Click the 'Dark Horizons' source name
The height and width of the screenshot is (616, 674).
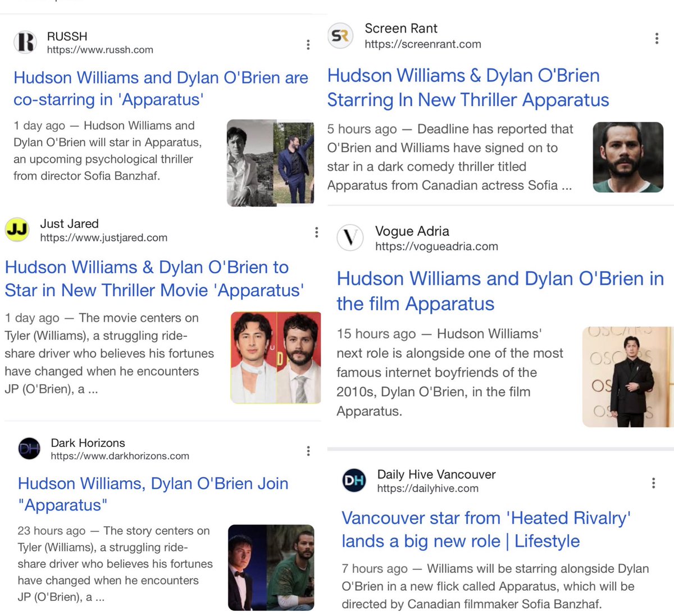88,443
